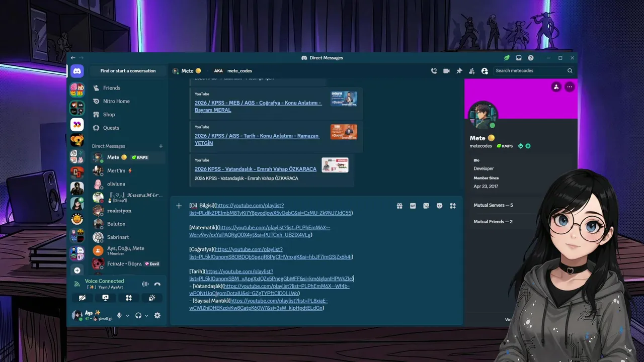
Task: Open activities button in voice panel
Action: 129,298
